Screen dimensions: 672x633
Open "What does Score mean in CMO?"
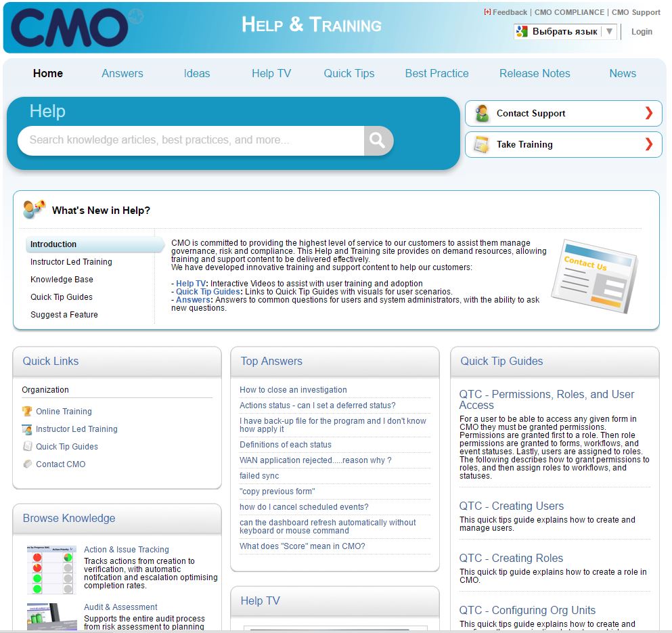302,546
